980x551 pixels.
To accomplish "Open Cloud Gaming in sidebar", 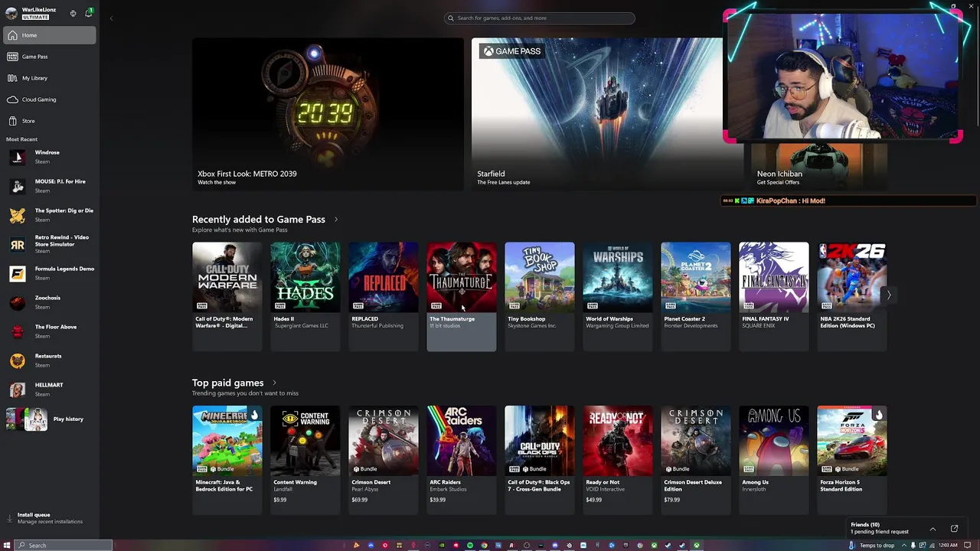I will tap(50, 99).
